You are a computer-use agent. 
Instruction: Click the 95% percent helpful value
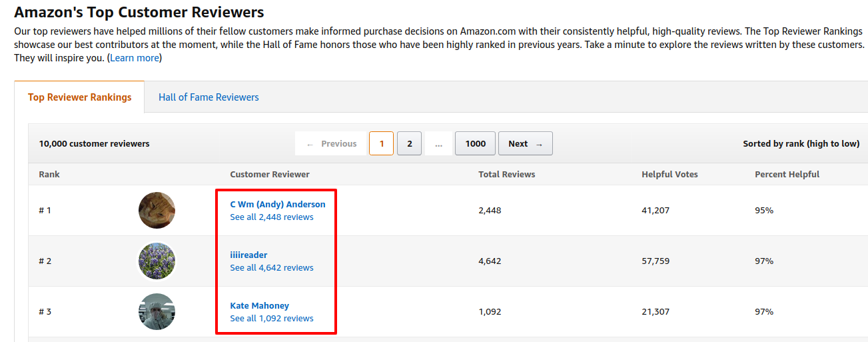point(764,211)
